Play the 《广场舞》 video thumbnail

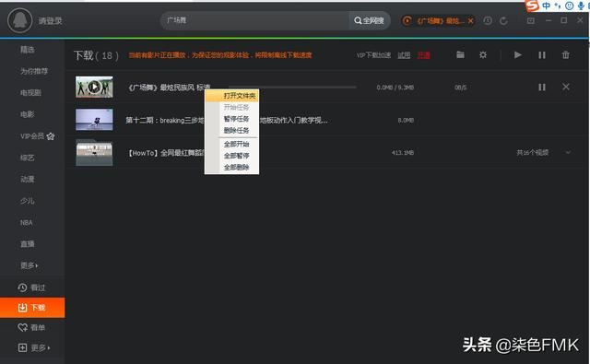coord(94,88)
